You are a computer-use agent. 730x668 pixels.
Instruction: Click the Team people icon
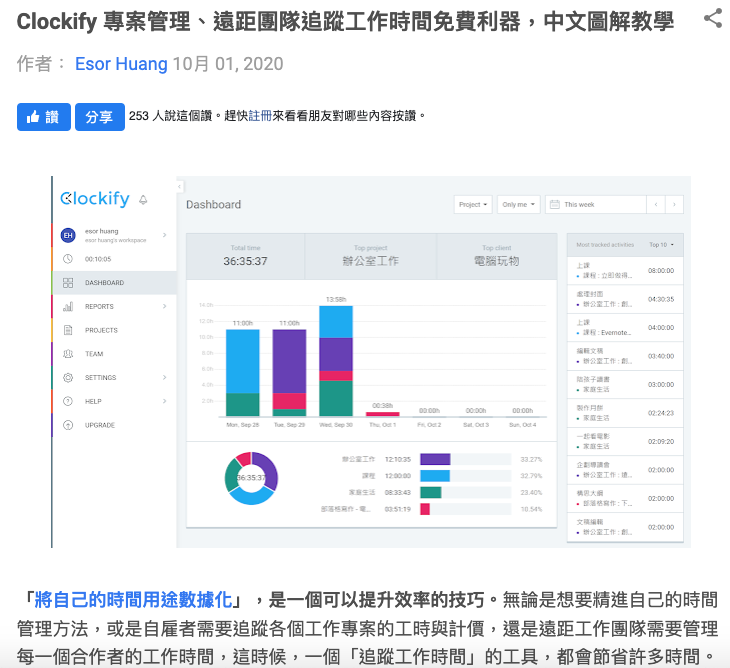click(68, 354)
